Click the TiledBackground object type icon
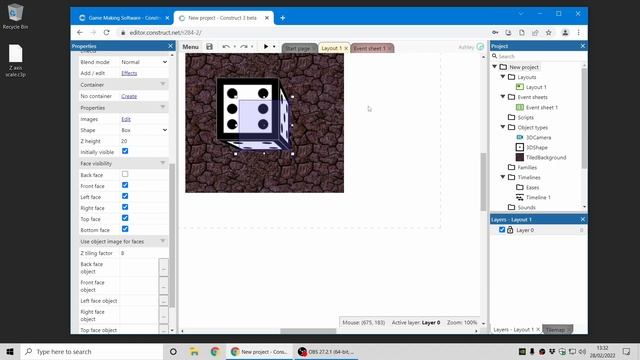The image size is (640, 360). point(520,157)
